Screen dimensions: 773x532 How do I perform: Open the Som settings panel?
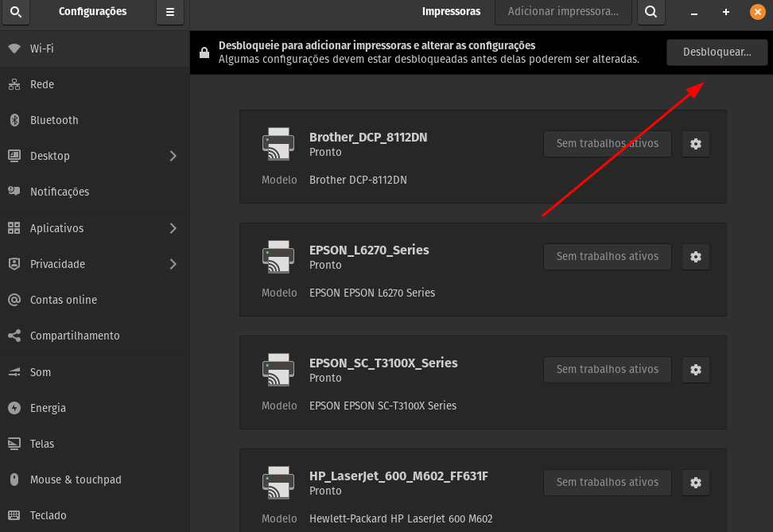pyautogui.click(x=95, y=372)
